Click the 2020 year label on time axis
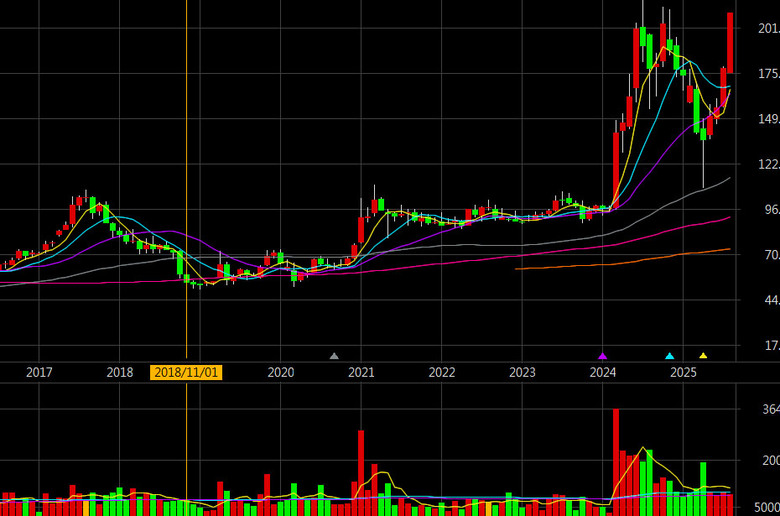The height and width of the screenshot is (516, 780). tap(281, 372)
